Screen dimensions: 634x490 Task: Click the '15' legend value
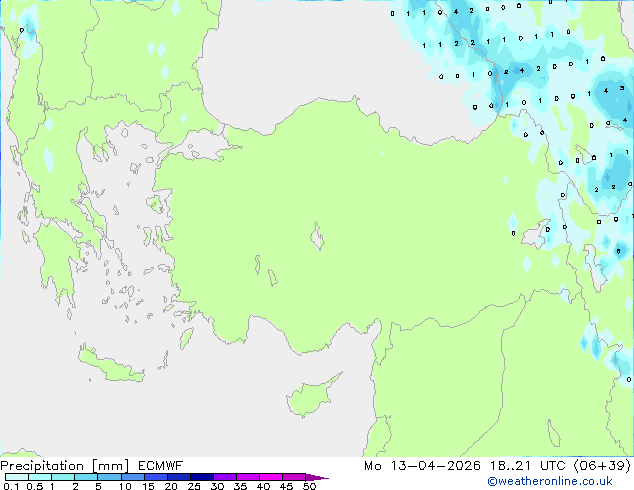(x=148, y=486)
